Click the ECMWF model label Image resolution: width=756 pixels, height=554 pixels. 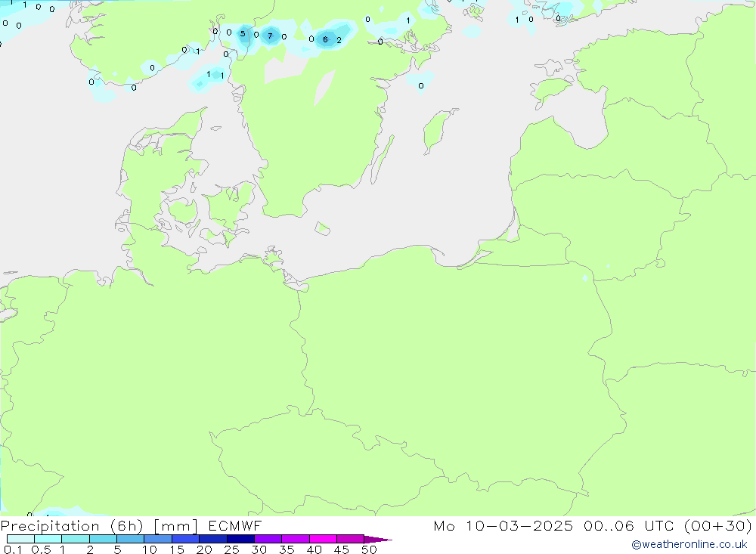(235, 525)
